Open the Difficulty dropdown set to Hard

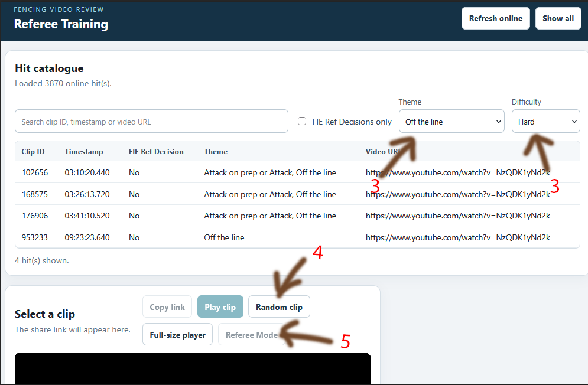(x=545, y=122)
